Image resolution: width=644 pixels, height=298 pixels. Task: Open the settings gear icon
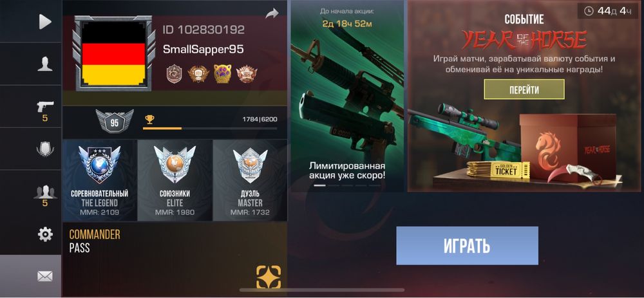pyautogui.click(x=45, y=234)
